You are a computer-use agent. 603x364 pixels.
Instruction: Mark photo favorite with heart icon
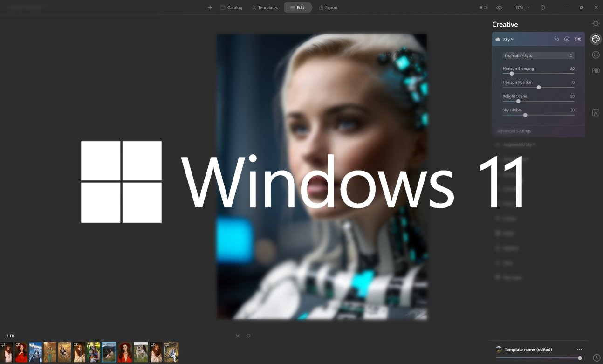tap(248, 336)
